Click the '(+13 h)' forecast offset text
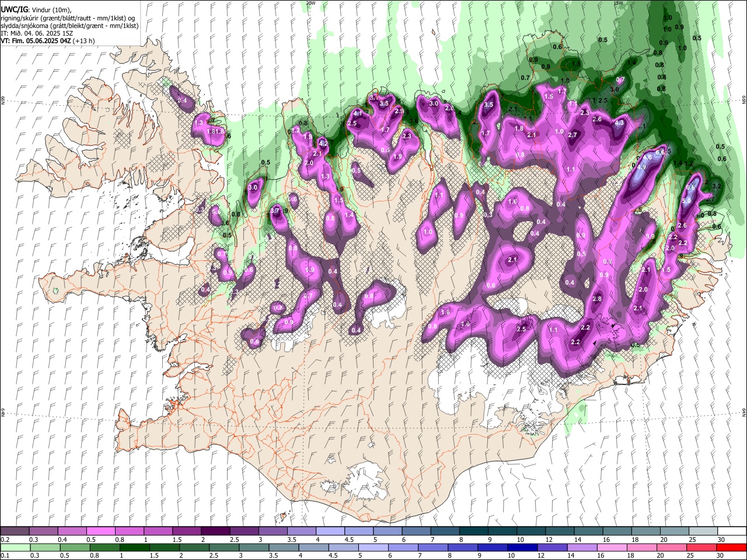 (x=84, y=41)
